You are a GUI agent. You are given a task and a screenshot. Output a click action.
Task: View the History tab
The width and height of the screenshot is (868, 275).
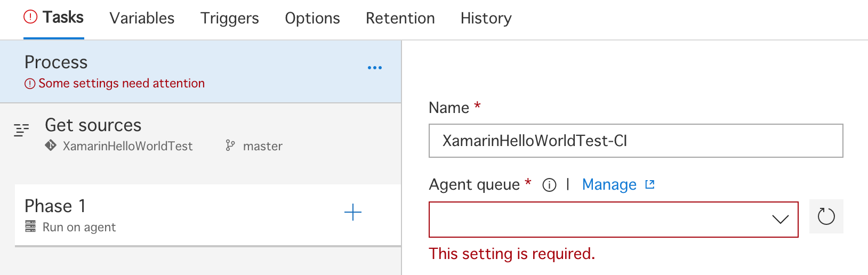click(x=486, y=19)
